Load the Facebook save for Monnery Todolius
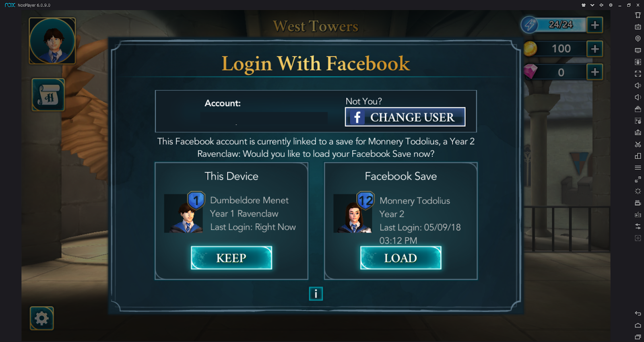 coord(401,258)
